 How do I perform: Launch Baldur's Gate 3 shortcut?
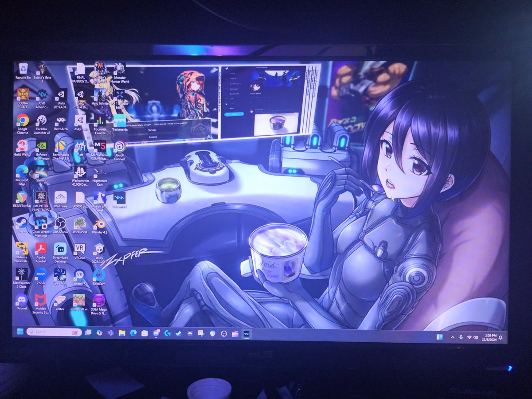click(43, 72)
